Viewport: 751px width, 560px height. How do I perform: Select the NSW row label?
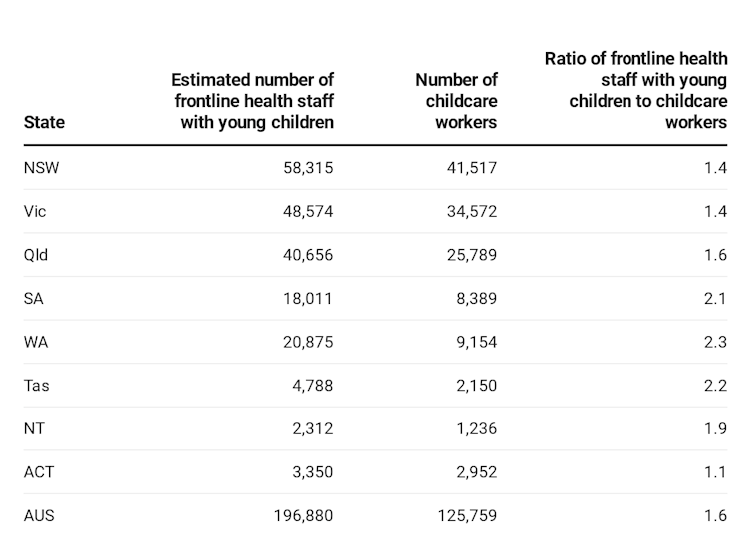pyautogui.click(x=41, y=168)
